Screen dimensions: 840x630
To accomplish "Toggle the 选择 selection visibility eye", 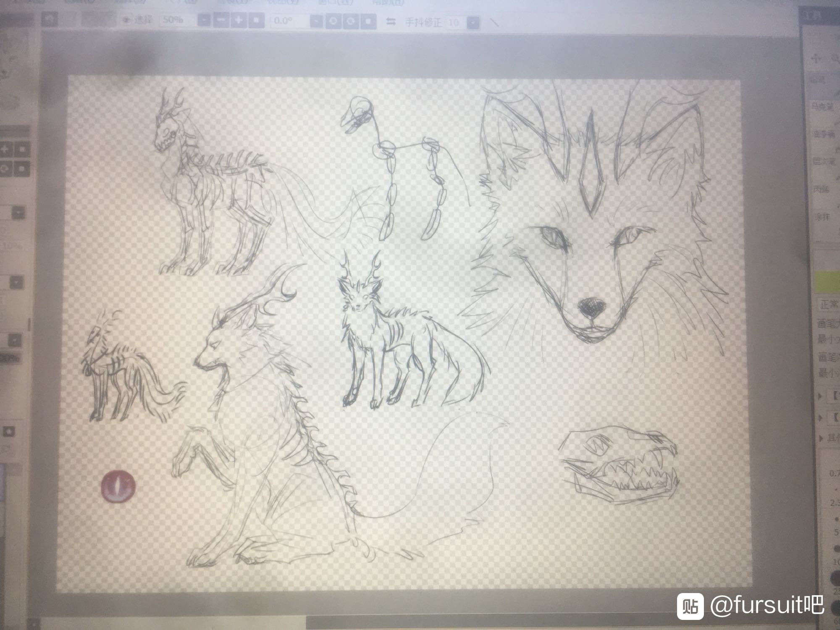I will coord(126,20).
